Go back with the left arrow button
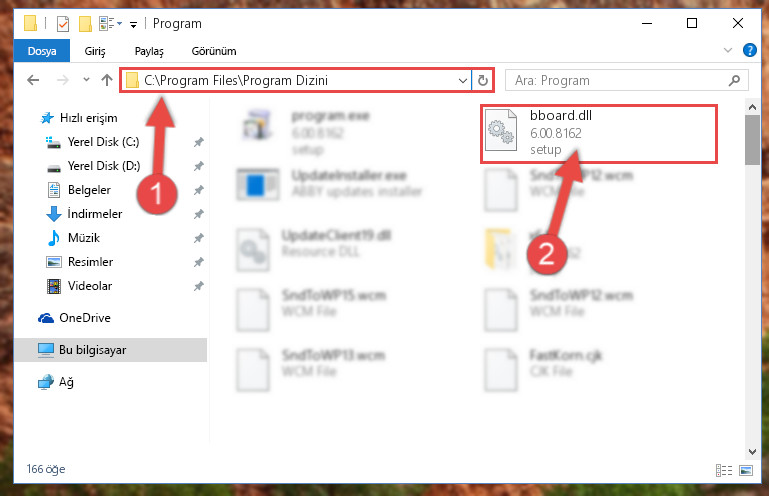The width and height of the screenshot is (769, 496). [33, 80]
